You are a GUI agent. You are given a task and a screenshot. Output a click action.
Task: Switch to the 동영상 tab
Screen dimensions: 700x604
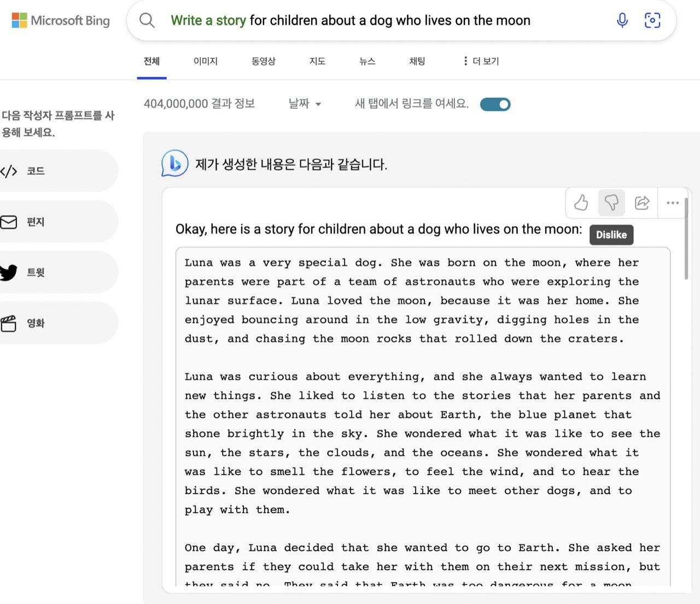pyautogui.click(x=263, y=61)
